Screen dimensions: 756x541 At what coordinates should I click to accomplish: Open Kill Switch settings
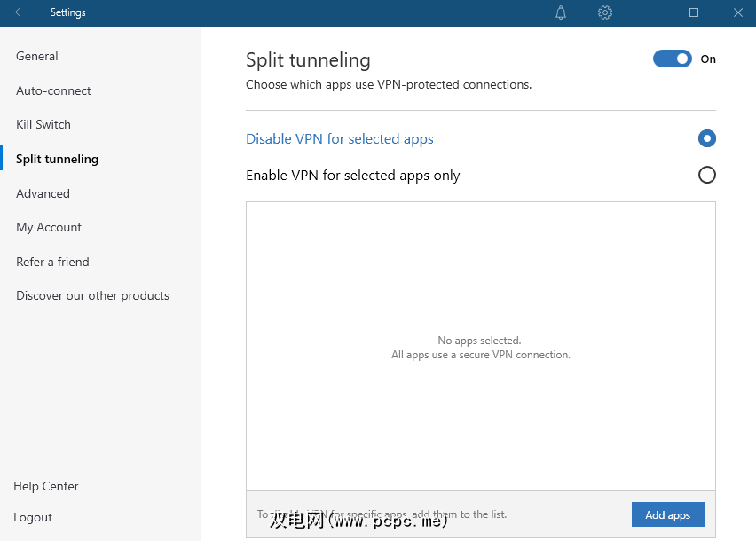point(43,124)
